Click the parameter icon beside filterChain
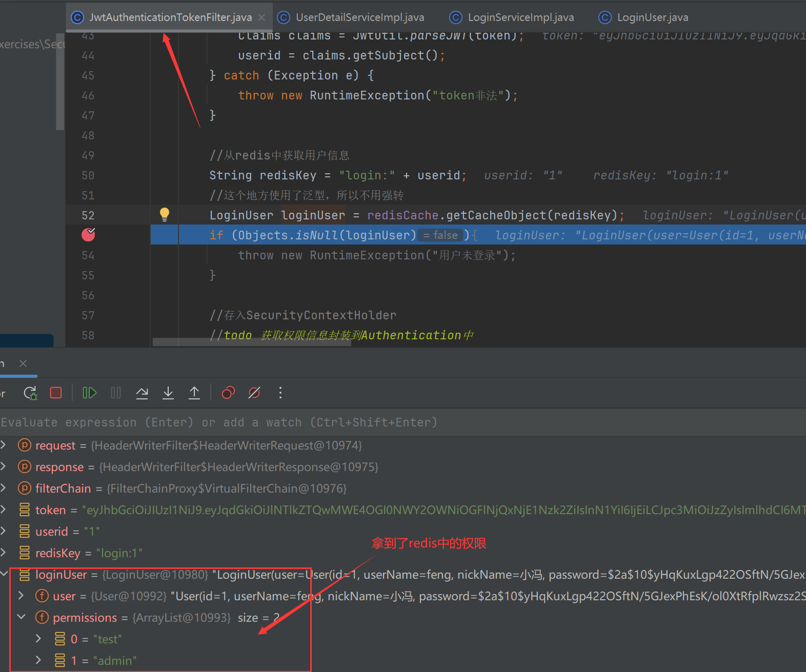Screen dimensions: 806x672 [x=25, y=488]
